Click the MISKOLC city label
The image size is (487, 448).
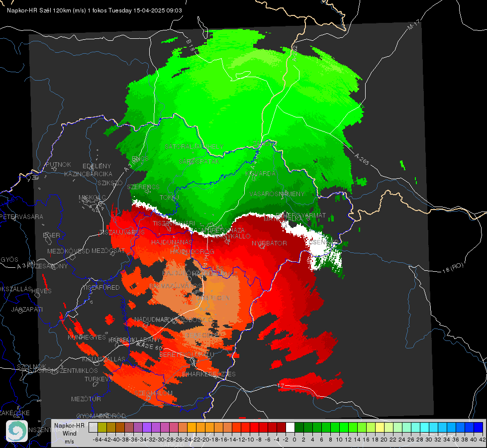(92, 198)
